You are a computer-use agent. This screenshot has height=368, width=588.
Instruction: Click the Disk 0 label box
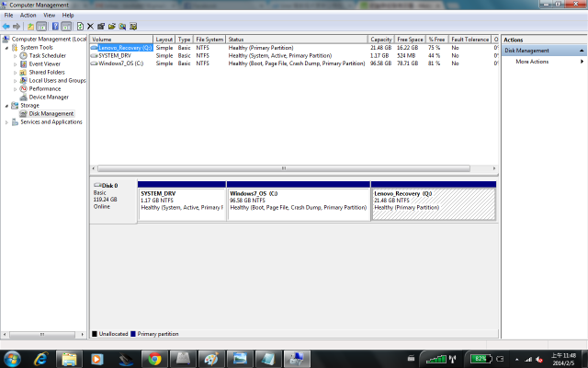pos(113,201)
